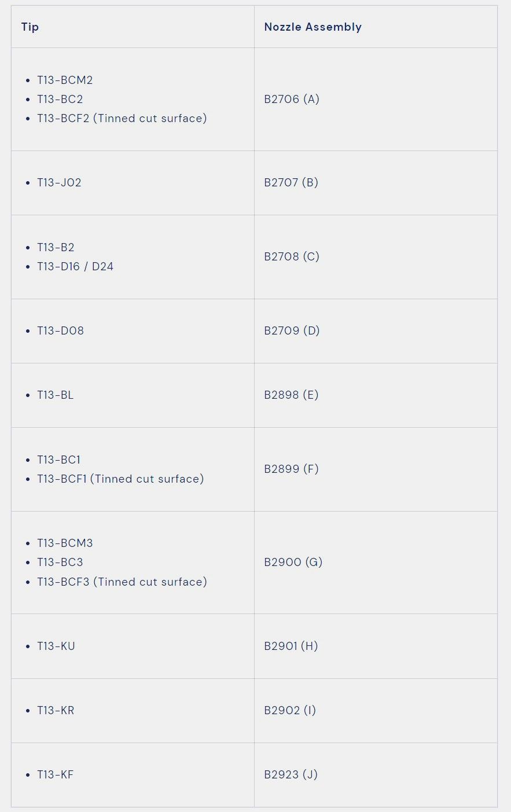Click nozzle assembly B2902 (I)
This screenshot has height=812, width=511.
(290, 710)
